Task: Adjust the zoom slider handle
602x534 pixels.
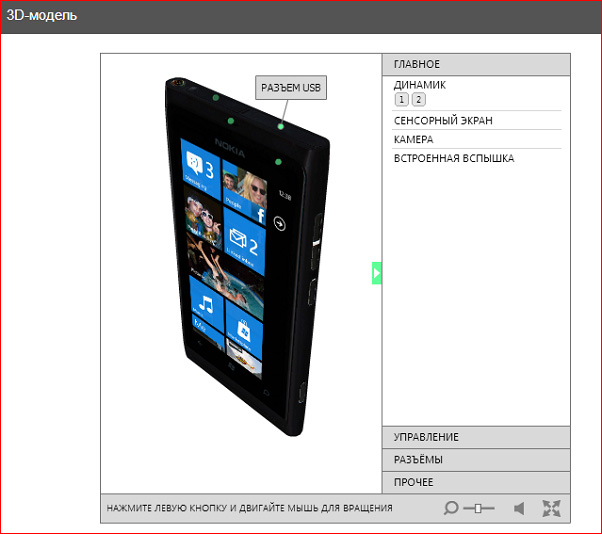Action: pos(478,508)
